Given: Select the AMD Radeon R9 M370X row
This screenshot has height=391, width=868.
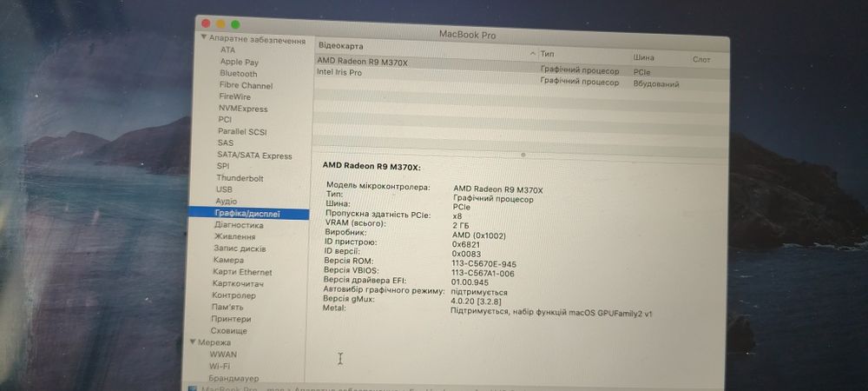Looking at the screenshot, I should point(520,66).
